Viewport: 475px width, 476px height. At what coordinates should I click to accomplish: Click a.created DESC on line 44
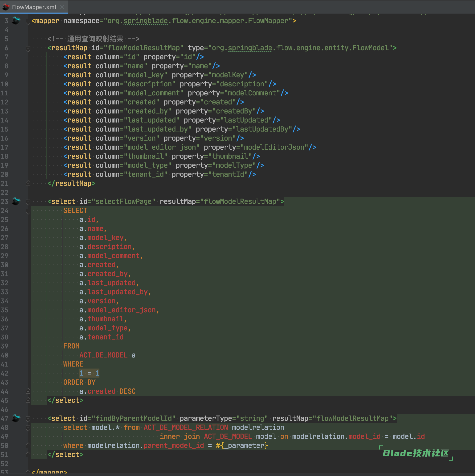pyautogui.click(x=107, y=391)
